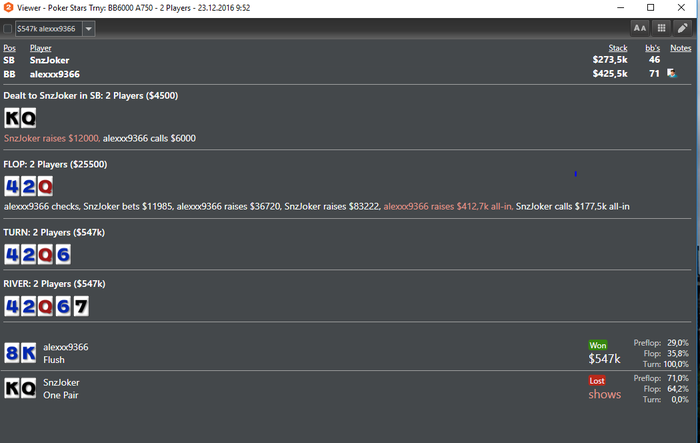Click the RIVER: 2 Players ($547k) heading

pos(54,284)
